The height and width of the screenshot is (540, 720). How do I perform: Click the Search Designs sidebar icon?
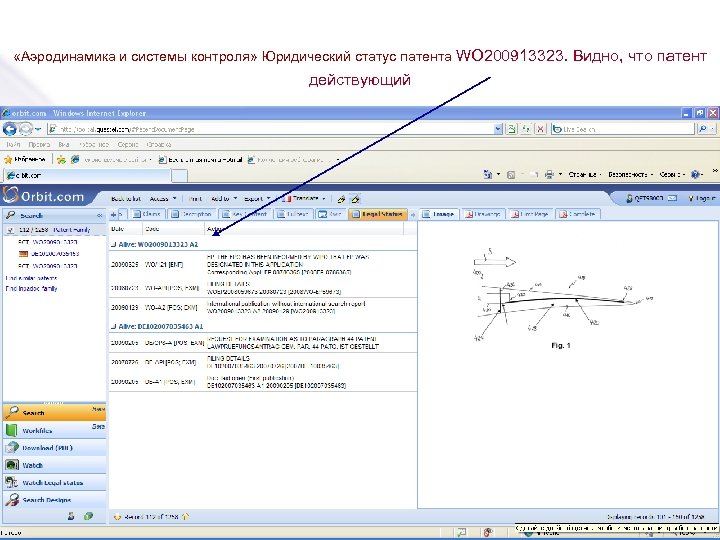(11, 500)
